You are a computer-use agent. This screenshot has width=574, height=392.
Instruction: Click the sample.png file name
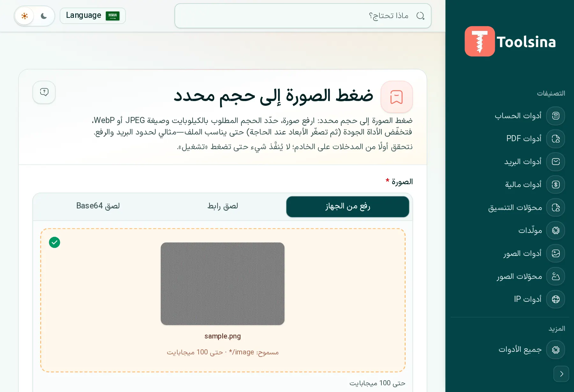(223, 336)
